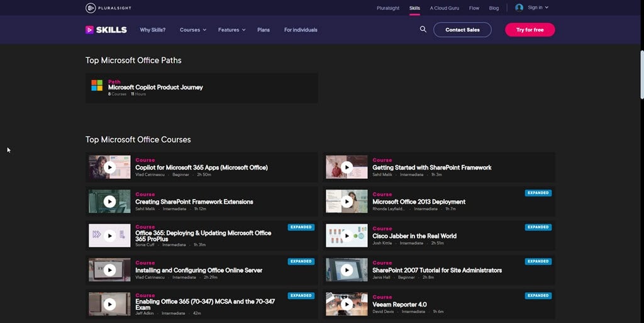Play the Office 365 ProPlus deployment video
Screen dimensions: 644x323
point(109,235)
